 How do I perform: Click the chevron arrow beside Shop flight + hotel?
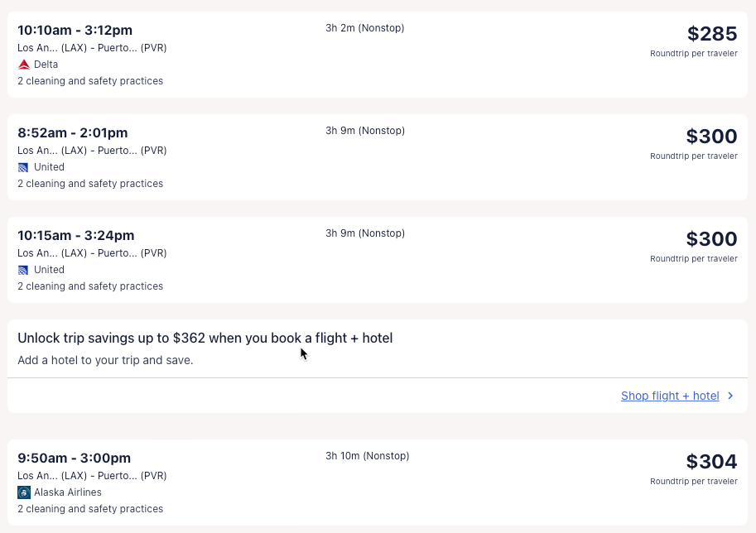[x=730, y=396]
